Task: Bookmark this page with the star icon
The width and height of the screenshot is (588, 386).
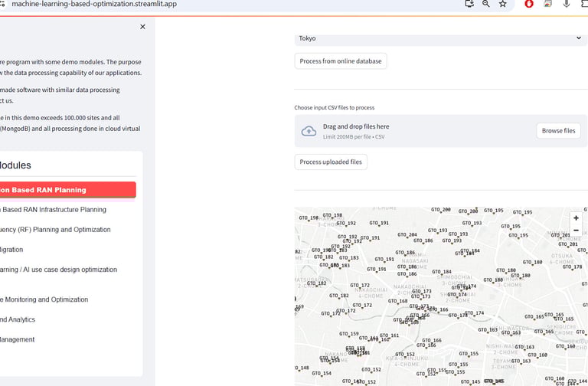Action: click(x=502, y=4)
